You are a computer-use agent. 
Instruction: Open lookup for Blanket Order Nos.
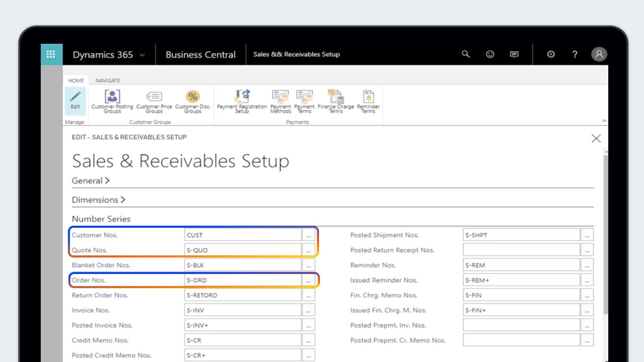[308, 265]
